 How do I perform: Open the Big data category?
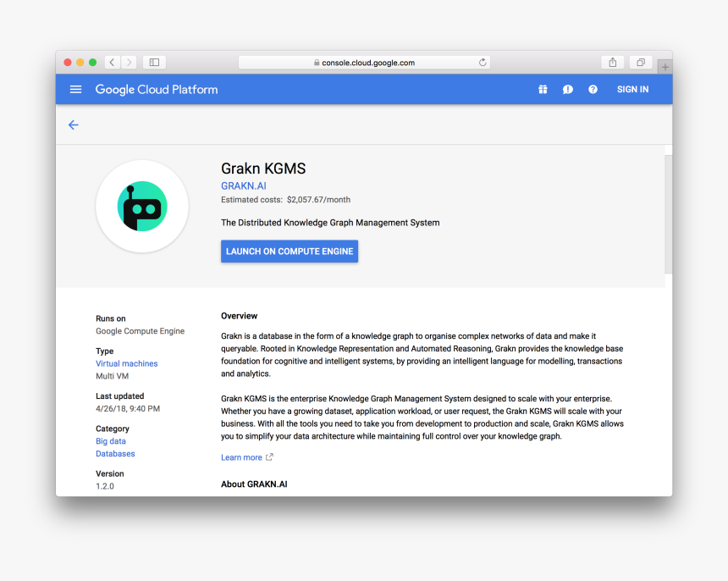[110, 440]
